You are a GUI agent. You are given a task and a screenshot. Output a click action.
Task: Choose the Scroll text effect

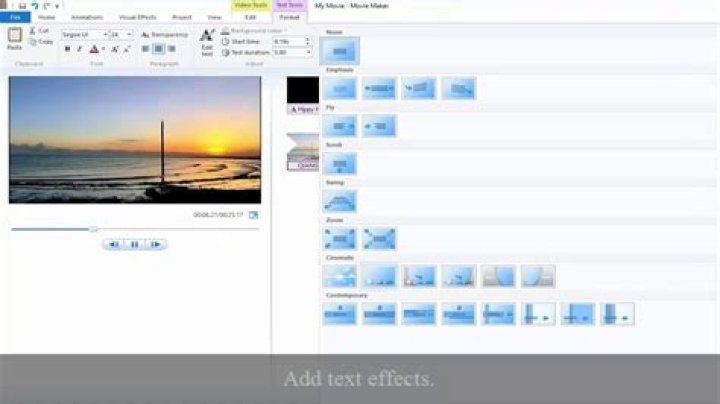point(340,164)
